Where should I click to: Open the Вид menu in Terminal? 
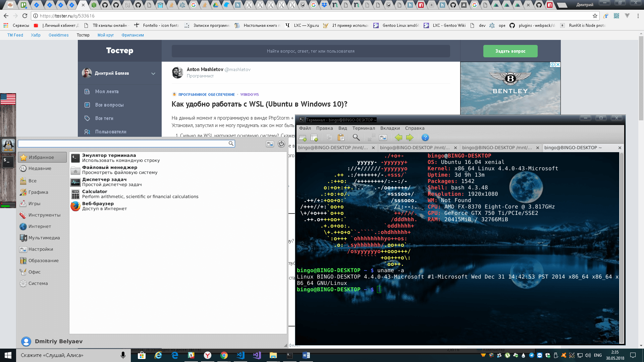tap(342, 128)
